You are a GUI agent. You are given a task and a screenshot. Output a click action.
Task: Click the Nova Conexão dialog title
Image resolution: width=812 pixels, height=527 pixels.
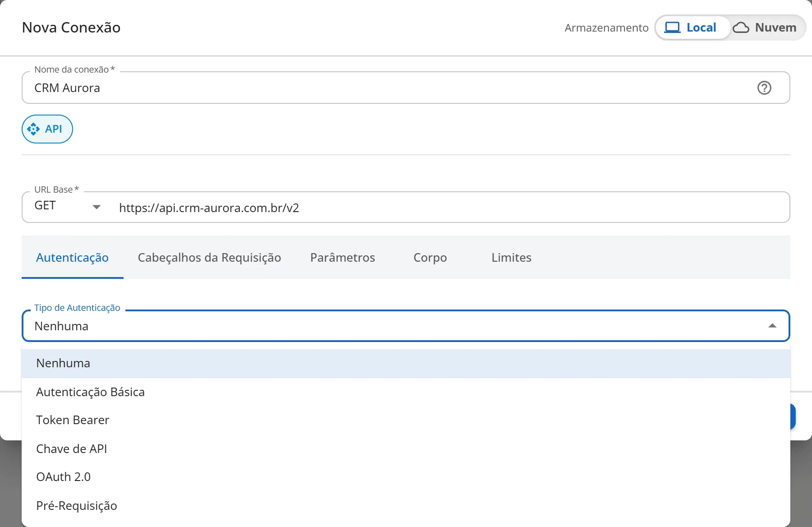click(x=71, y=28)
